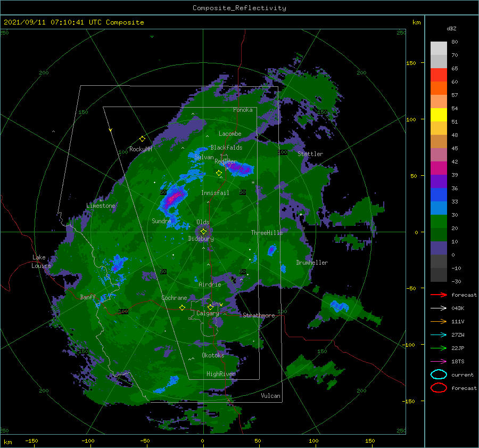Click the purple storm core near Sundre
This screenshot has width=479, height=448.
coord(173,198)
